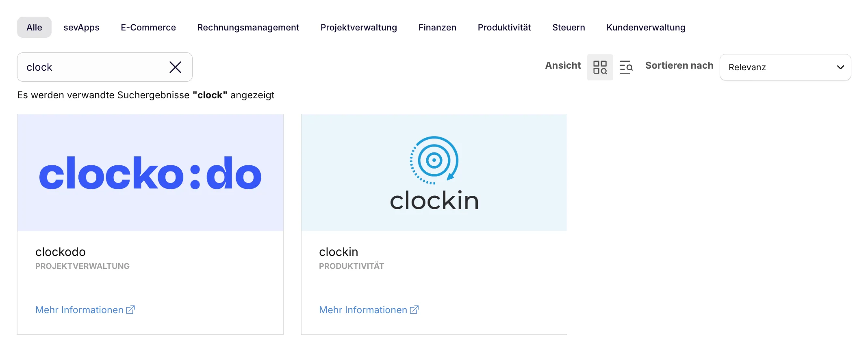Viewport: 868px width, 351px height.
Task: Switch to the E-Commerce tab
Action: (x=148, y=27)
